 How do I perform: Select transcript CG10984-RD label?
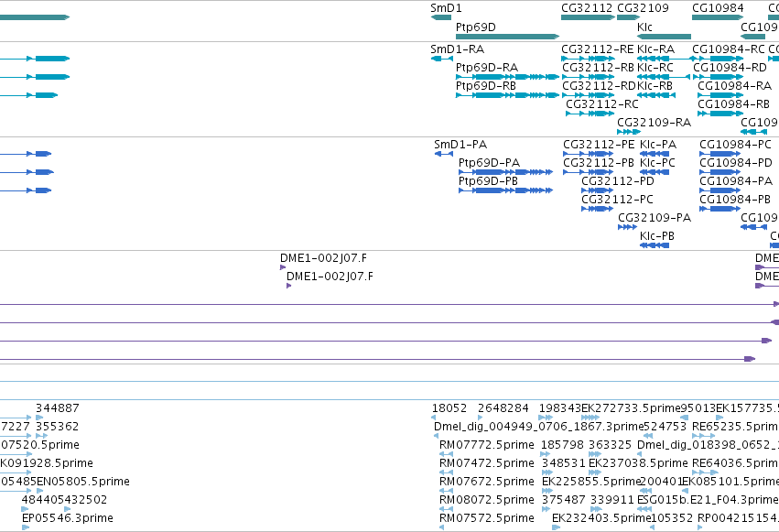coord(730,67)
